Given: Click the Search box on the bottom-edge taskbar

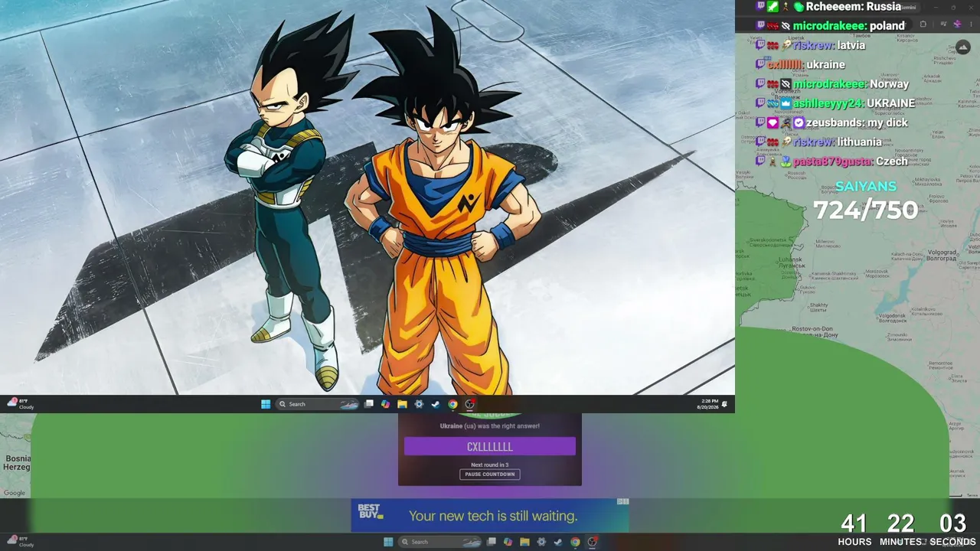Looking at the screenshot, I should (x=440, y=542).
